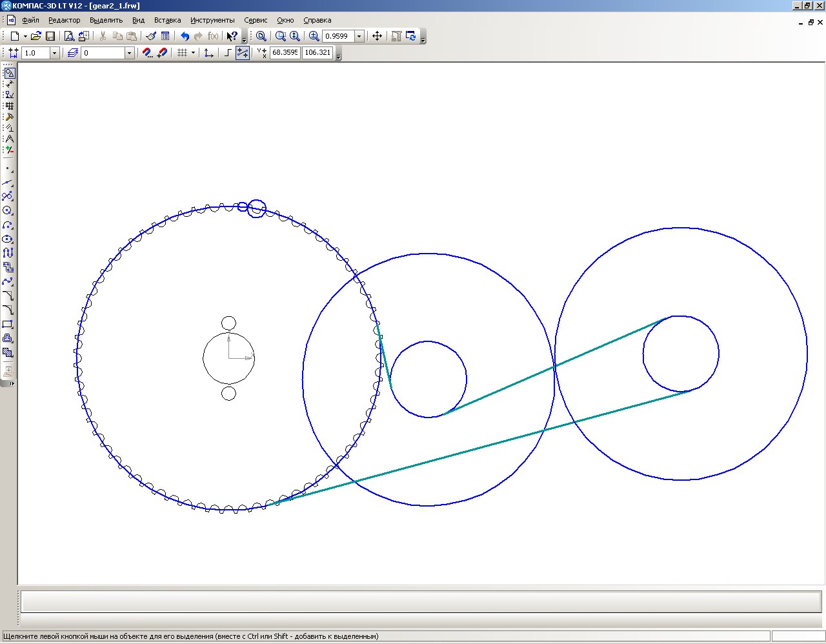Open the Инструменты menu

coord(212,20)
